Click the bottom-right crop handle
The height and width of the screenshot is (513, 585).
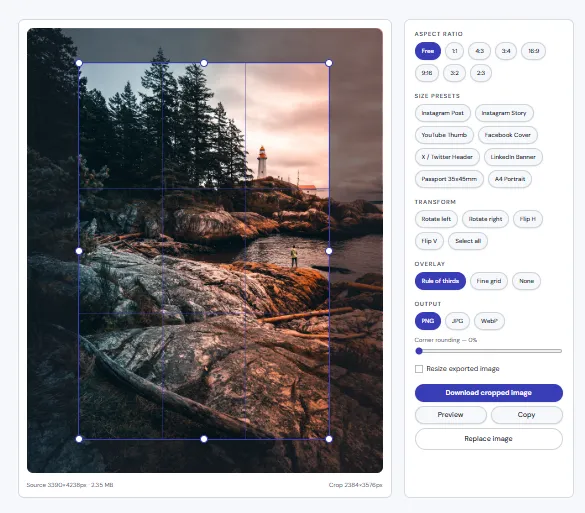(x=329, y=439)
